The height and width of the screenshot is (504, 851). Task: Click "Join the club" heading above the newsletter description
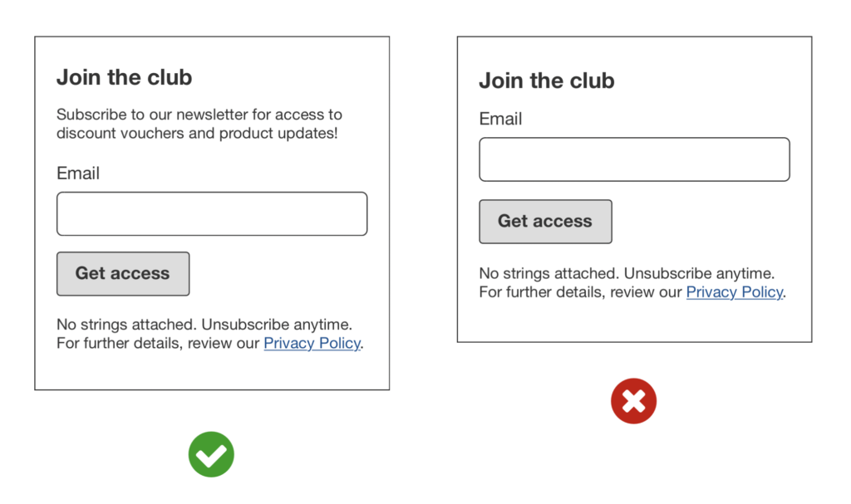pos(124,77)
